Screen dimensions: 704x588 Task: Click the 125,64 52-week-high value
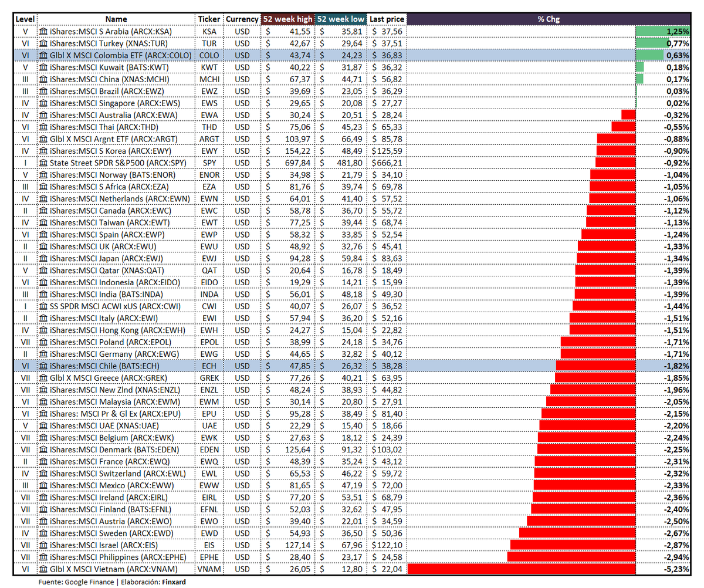[287, 449]
